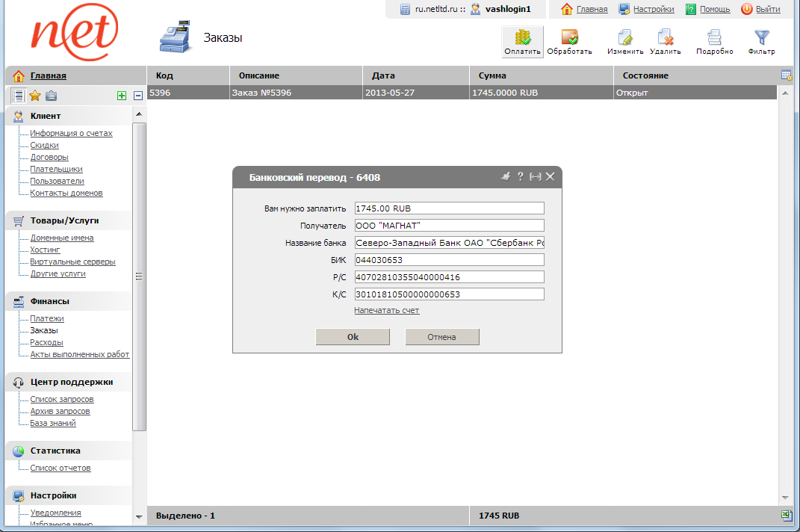Collapse the Финансы sidebar section
The height and width of the screenshot is (532, 800).
click(50, 301)
